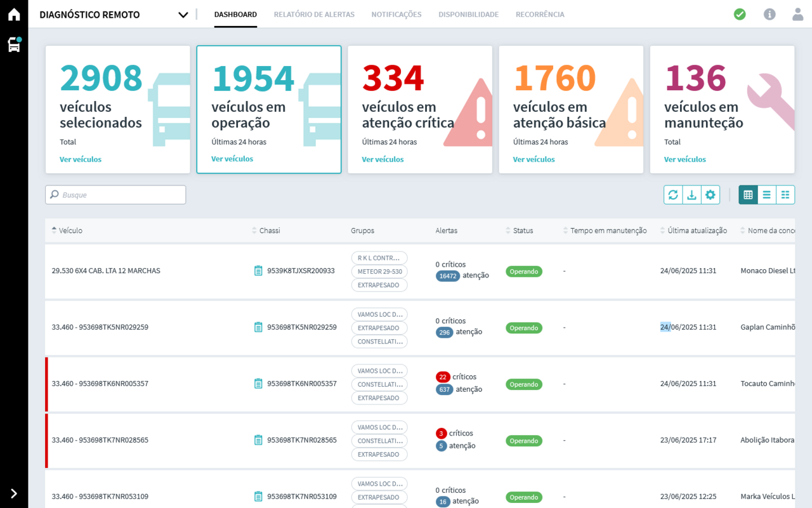This screenshot has height=508, width=812.
Task: Open table settings gear icon
Action: point(710,195)
